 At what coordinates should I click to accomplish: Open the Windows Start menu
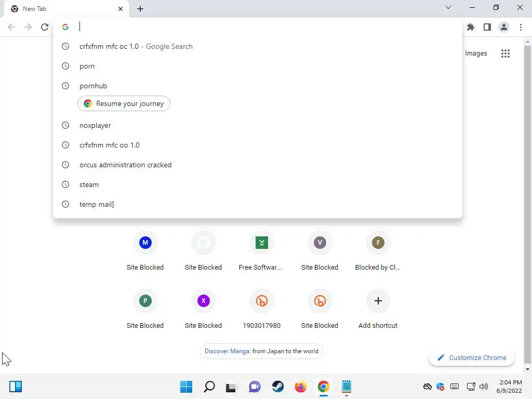coord(186,387)
